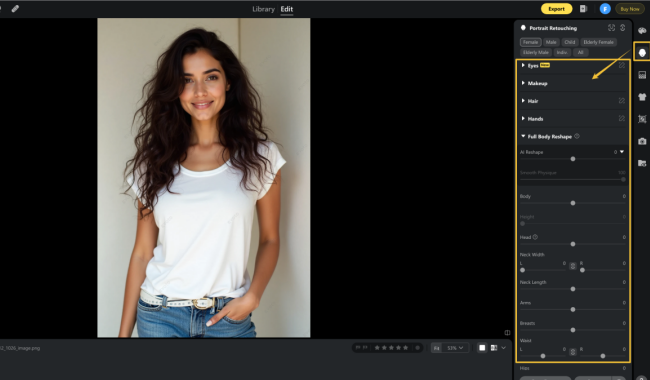Screen dimensions: 650x380
Task: Click the Neck Width right (R) slider handle
Action: [x=582, y=270]
